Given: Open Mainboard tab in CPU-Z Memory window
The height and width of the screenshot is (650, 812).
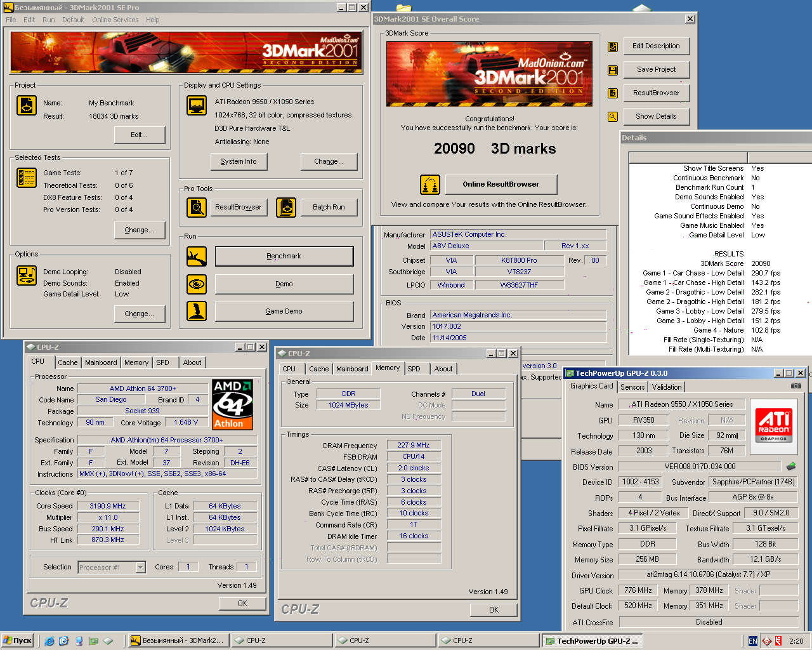Looking at the screenshot, I should [352, 369].
